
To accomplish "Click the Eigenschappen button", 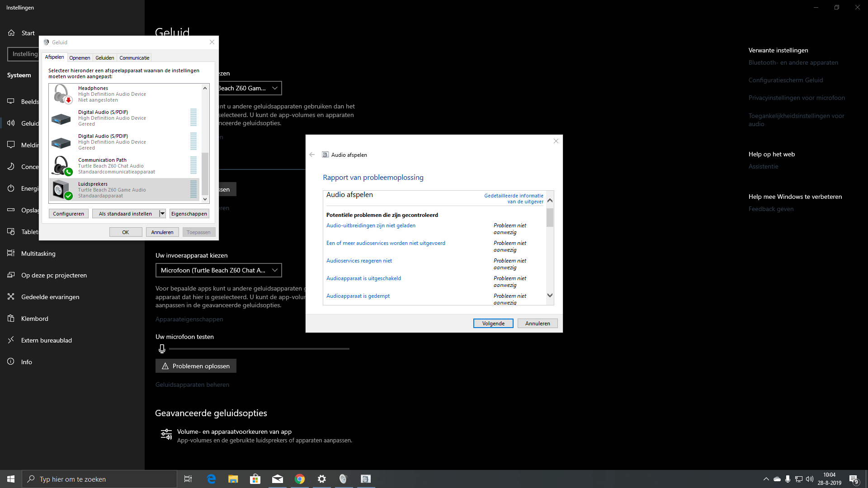I will tap(189, 214).
